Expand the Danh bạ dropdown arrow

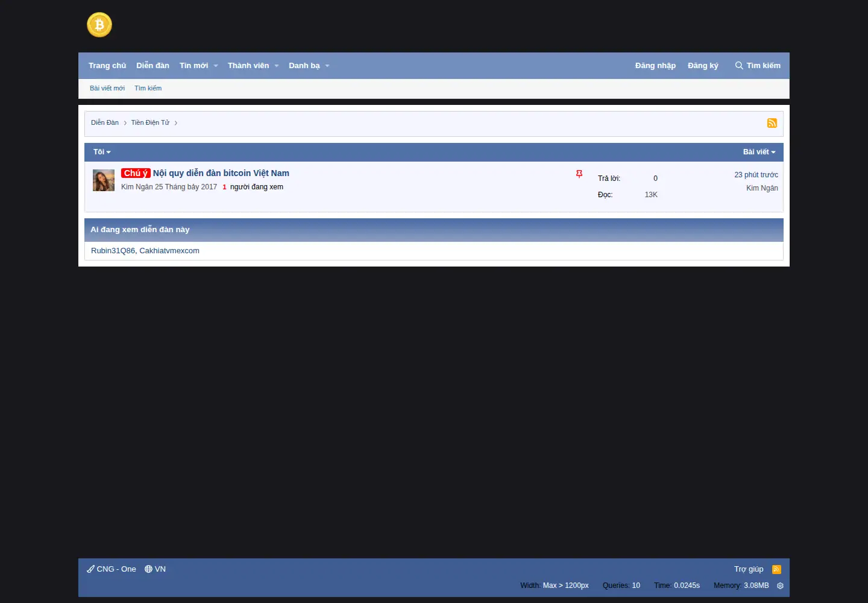[x=327, y=66]
